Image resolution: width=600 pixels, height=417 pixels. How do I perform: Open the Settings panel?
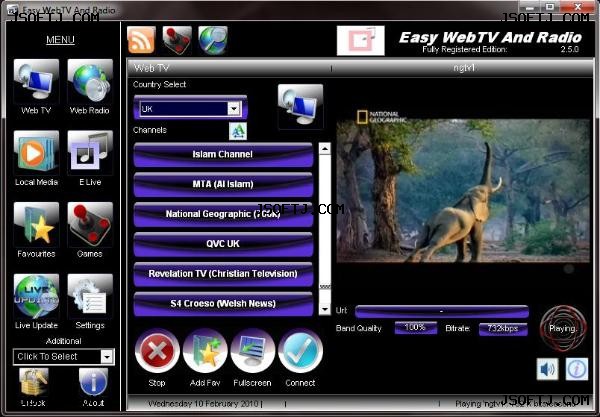click(x=90, y=296)
